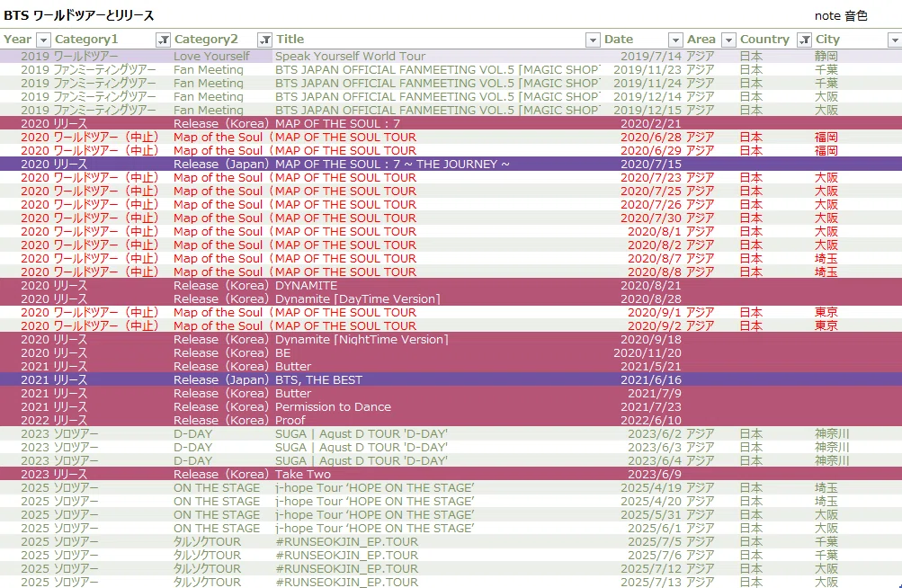Select '大阪' in the 2025/7/12 row
The image size is (902, 588).
(826, 569)
